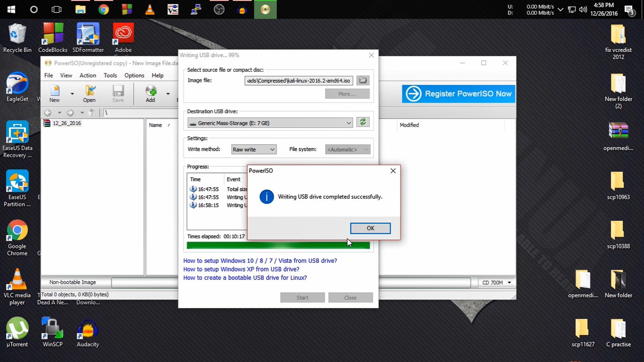Click VLC cone icon on the taskbar
Viewport: 644px width, 362px height.
[x=150, y=9]
